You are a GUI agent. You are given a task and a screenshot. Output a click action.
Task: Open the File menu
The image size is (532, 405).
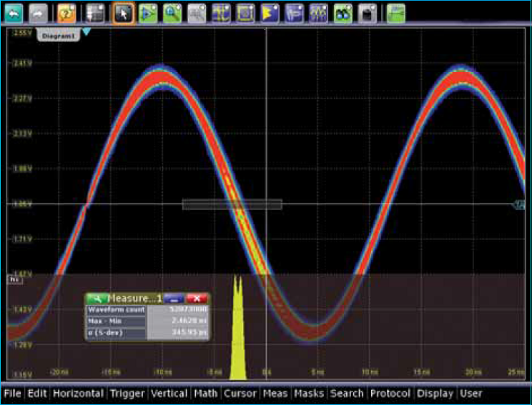pos(12,393)
